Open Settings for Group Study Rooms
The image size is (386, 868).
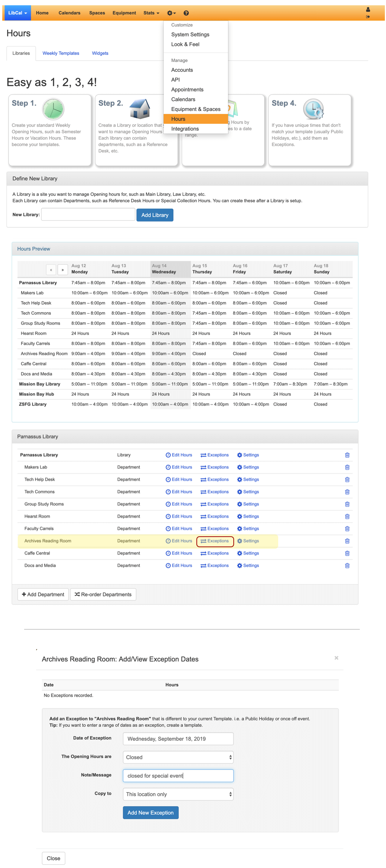248,504
